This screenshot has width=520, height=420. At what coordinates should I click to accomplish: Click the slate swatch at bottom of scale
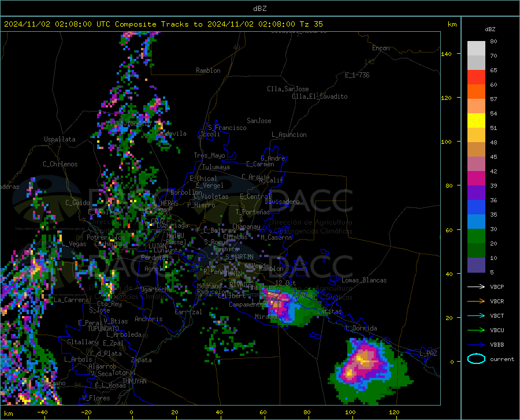476,265
